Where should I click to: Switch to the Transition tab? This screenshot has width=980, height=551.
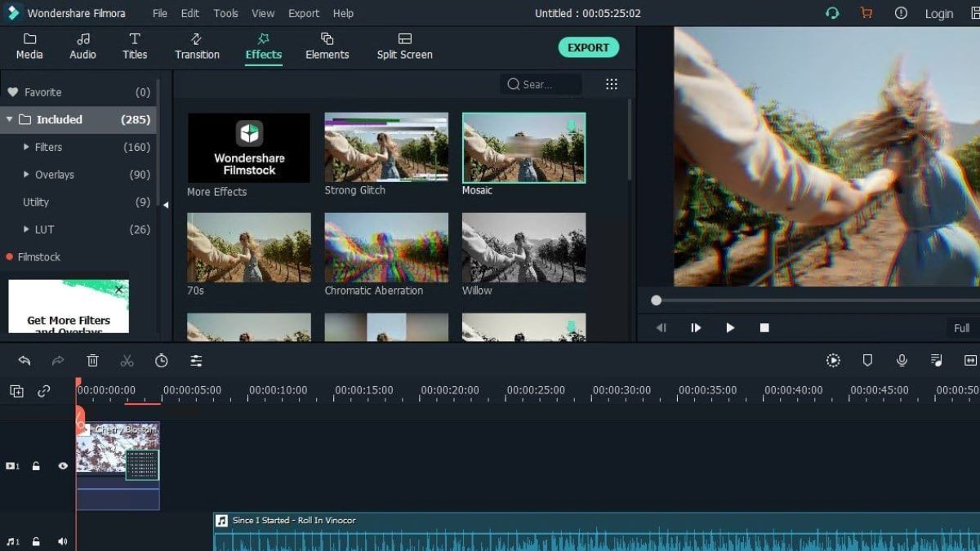[197, 47]
